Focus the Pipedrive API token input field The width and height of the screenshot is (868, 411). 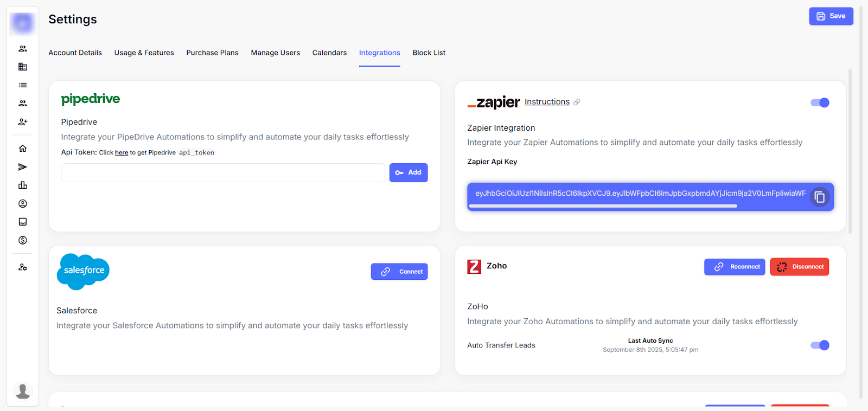(x=223, y=172)
